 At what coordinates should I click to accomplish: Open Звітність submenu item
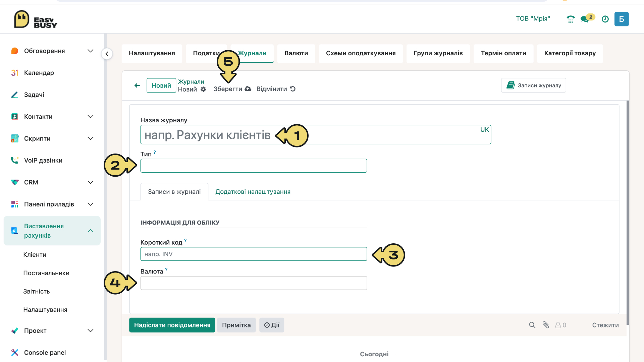click(x=37, y=292)
